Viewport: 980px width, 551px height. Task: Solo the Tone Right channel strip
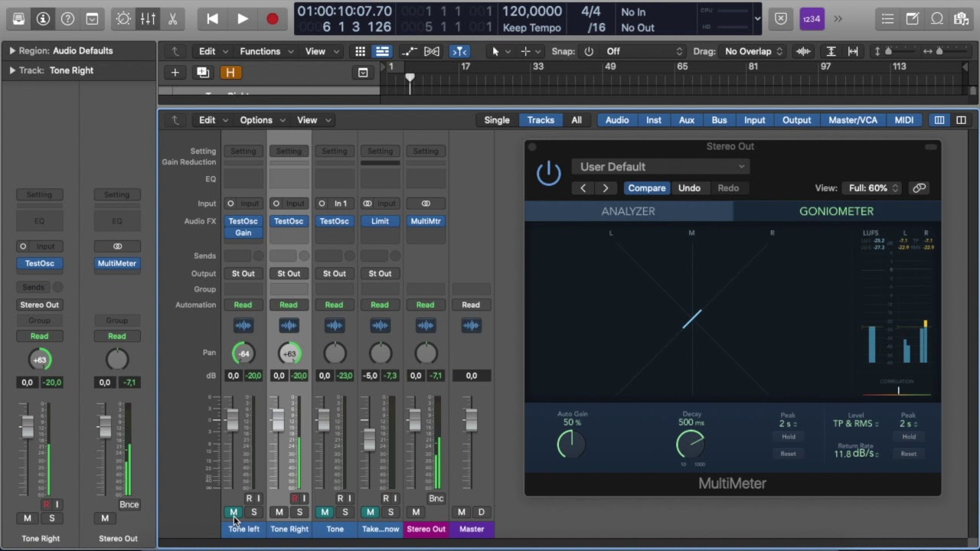pyautogui.click(x=299, y=512)
